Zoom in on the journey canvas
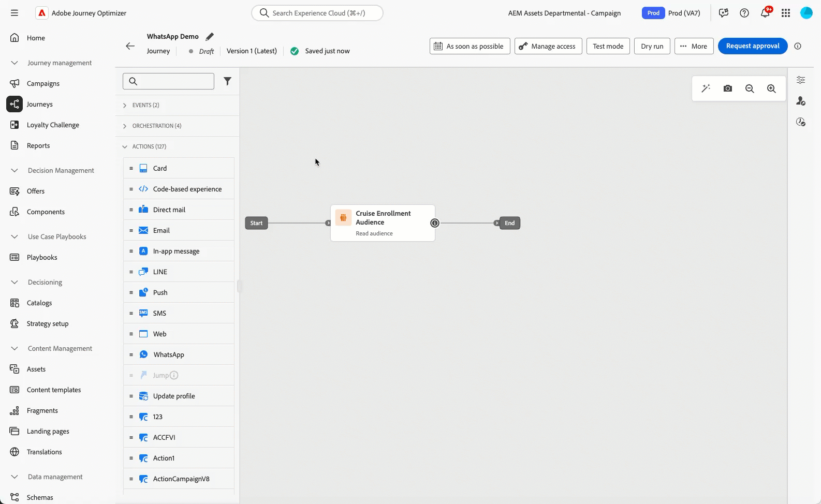This screenshot has height=504, width=821. 771,88
